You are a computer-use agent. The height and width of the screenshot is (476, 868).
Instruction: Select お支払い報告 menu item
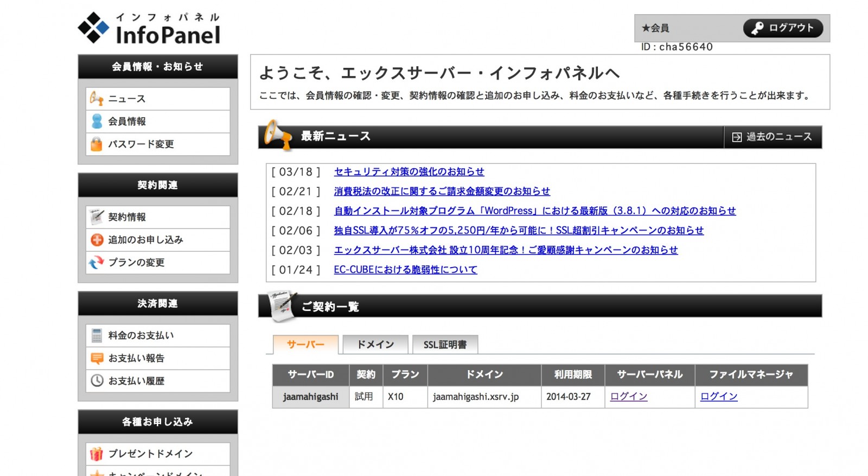pos(158,358)
